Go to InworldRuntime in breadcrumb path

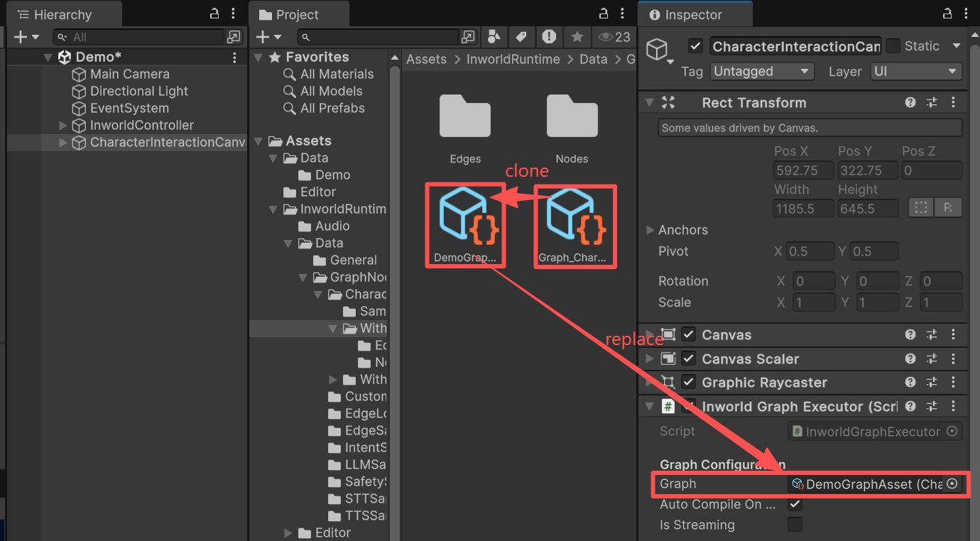(x=513, y=60)
